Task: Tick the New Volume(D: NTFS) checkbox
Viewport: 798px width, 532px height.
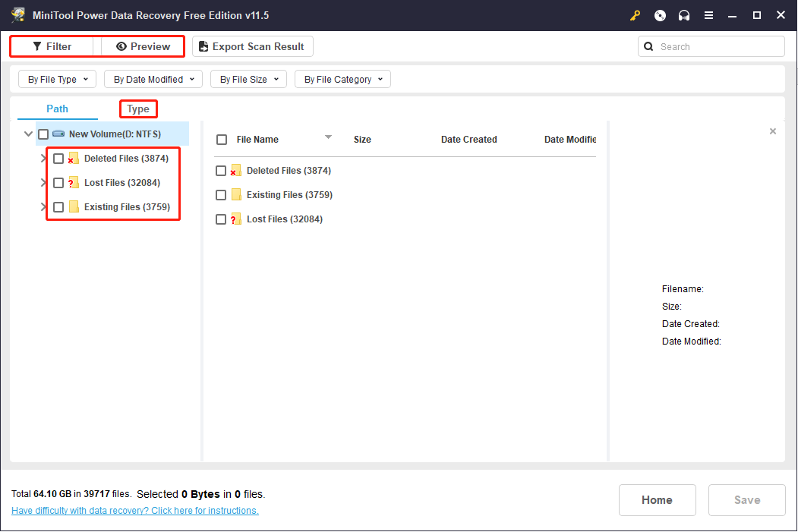Action: point(43,134)
